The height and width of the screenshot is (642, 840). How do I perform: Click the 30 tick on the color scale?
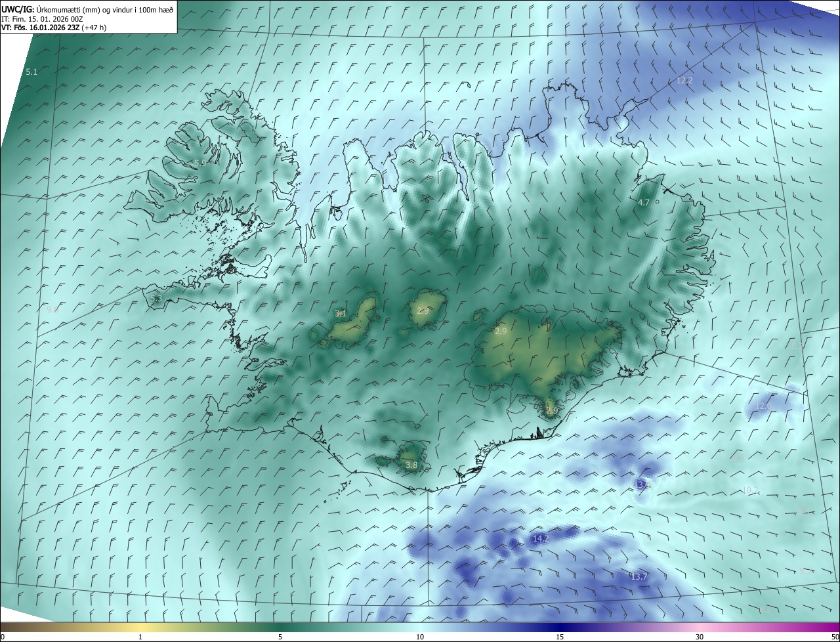click(700, 637)
